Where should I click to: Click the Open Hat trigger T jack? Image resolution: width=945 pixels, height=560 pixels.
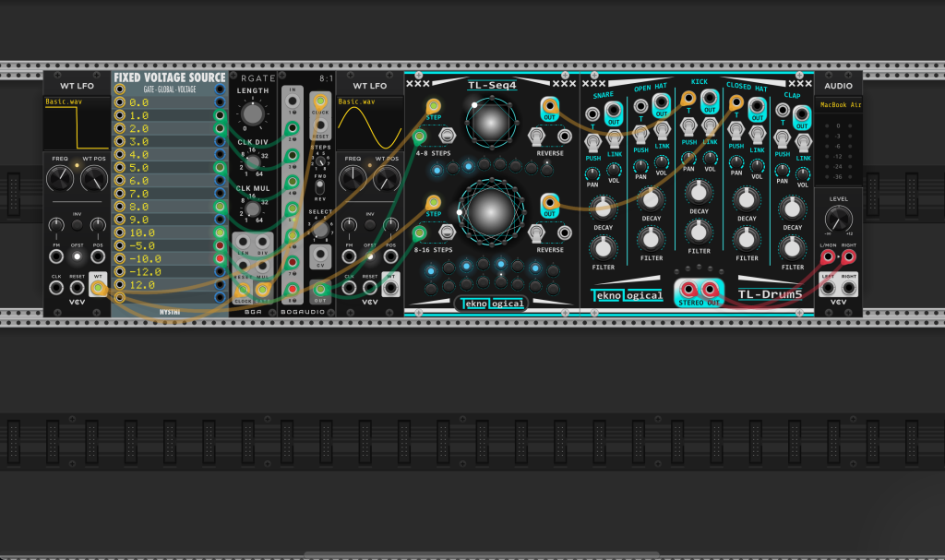[640, 107]
